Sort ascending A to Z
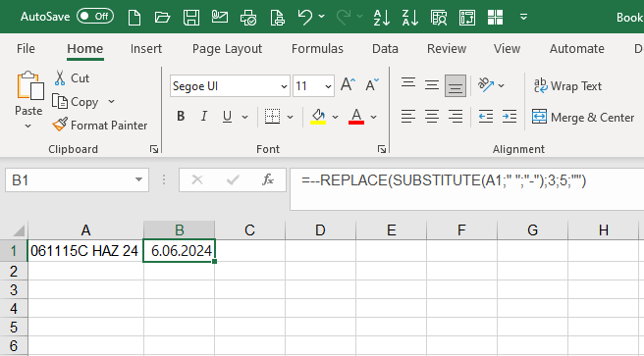This screenshot has width=644, height=356. (382, 18)
